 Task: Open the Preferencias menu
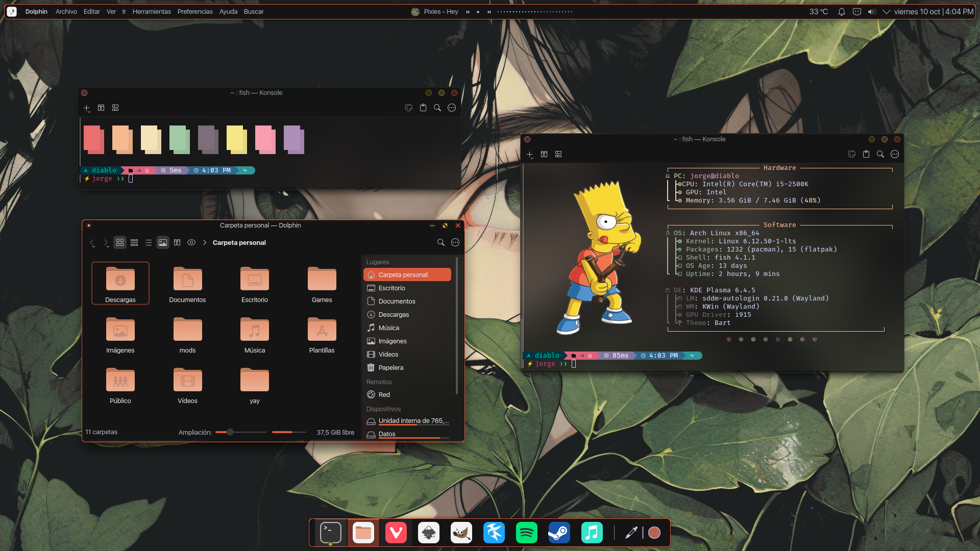click(195, 12)
